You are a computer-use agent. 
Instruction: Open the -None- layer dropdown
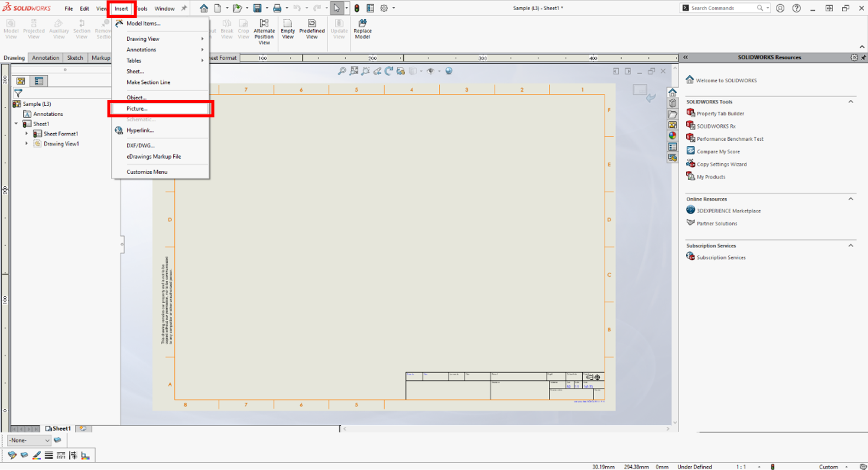click(x=47, y=440)
